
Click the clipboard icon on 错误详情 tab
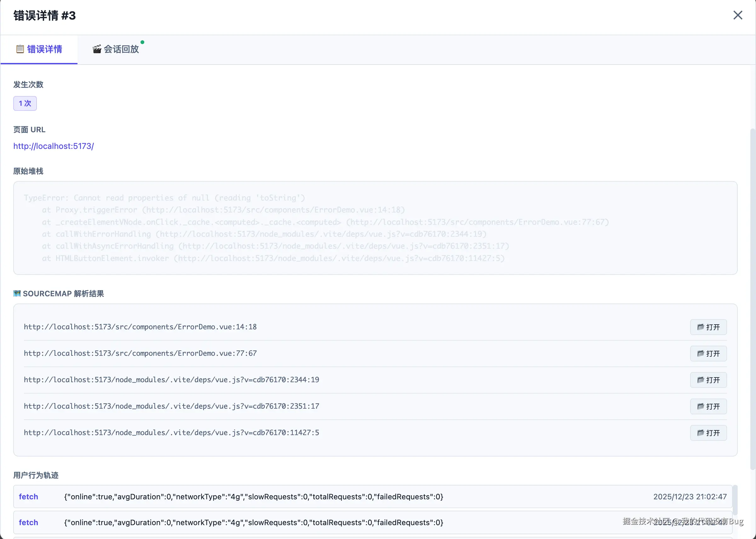pyautogui.click(x=20, y=49)
